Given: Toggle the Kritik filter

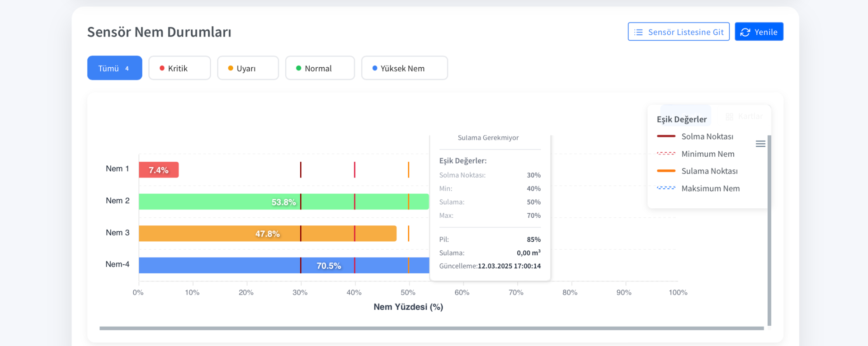Looking at the screenshot, I should coord(179,68).
